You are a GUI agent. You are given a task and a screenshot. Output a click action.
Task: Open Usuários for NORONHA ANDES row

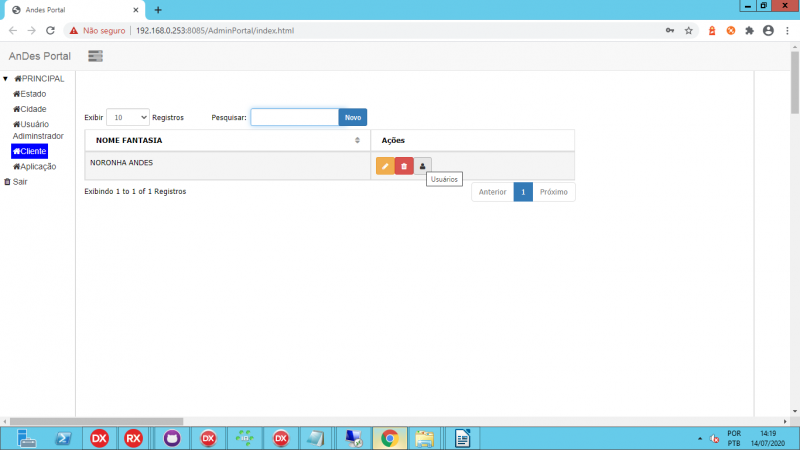pos(422,166)
